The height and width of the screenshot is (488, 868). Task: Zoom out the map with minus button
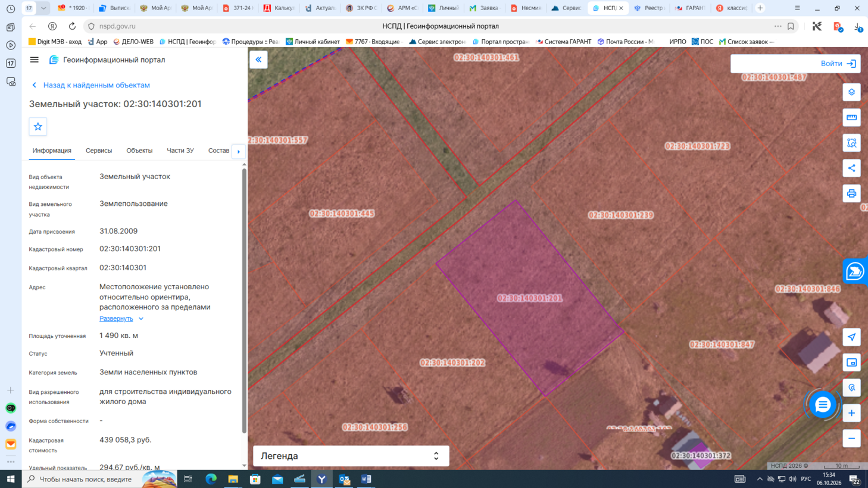(x=851, y=439)
